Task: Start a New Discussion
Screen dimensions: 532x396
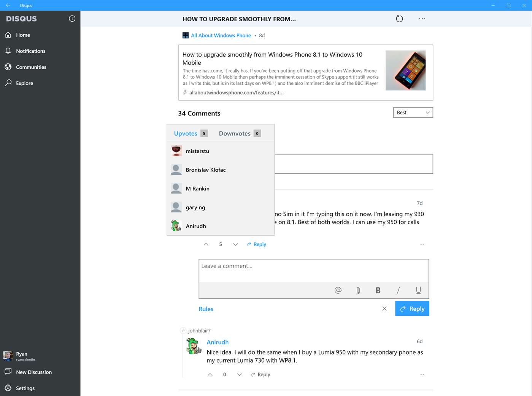Action: pyautogui.click(x=40, y=372)
